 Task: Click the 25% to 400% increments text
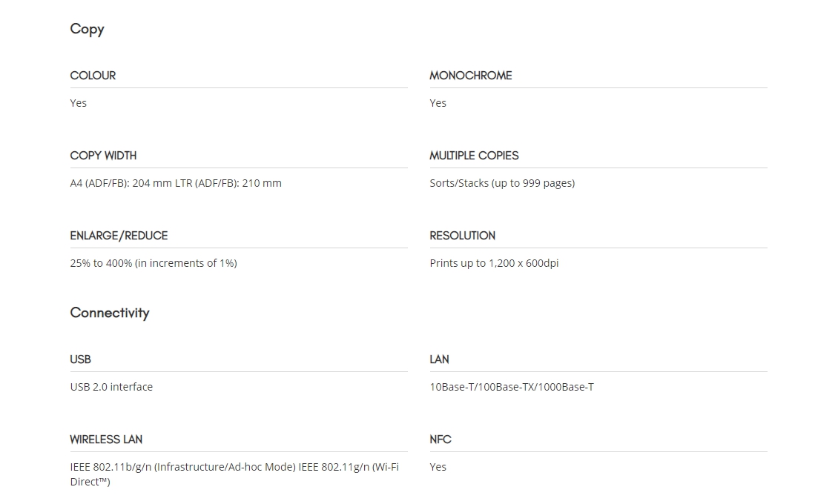[154, 263]
